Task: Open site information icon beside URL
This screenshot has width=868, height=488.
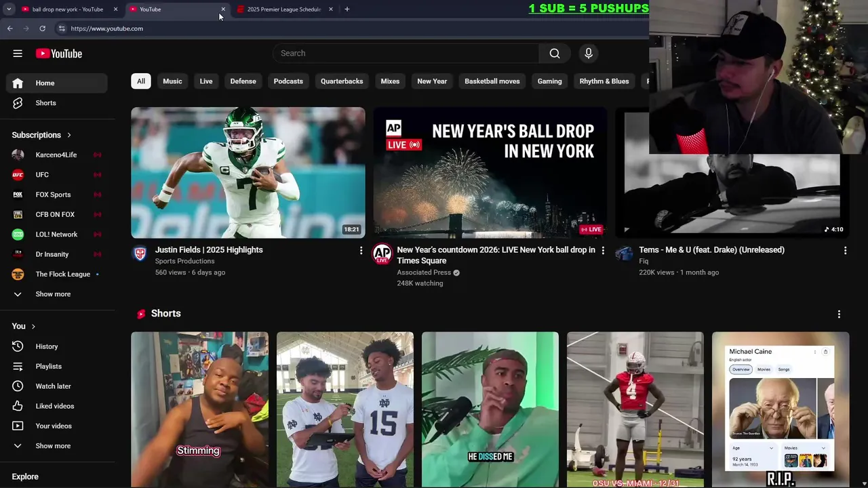Action: (x=62, y=28)
